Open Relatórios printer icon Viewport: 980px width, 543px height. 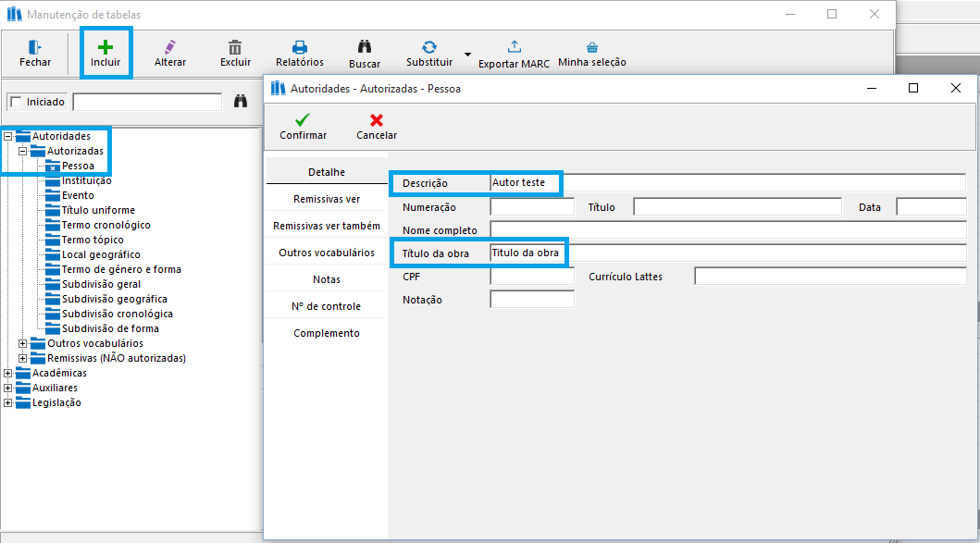pos(300,47)
